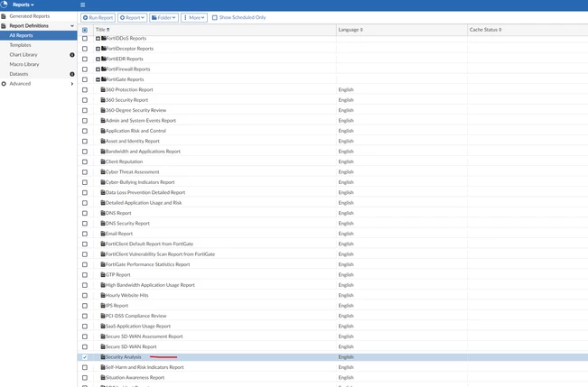Click the Detailed Application Usage and Risk icon
Image resolution: width=588 pixels, height=387 pixels.
coord(103,203)
